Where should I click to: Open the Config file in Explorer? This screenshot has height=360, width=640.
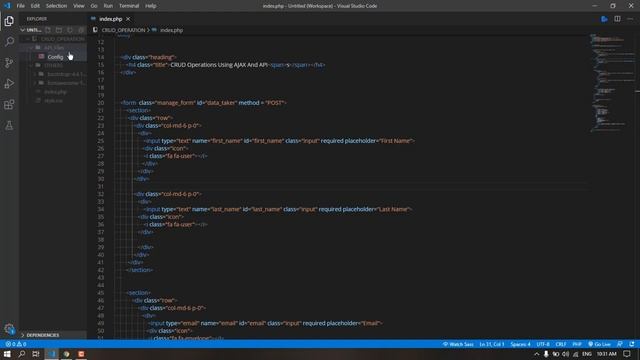[x=55, y=57]
